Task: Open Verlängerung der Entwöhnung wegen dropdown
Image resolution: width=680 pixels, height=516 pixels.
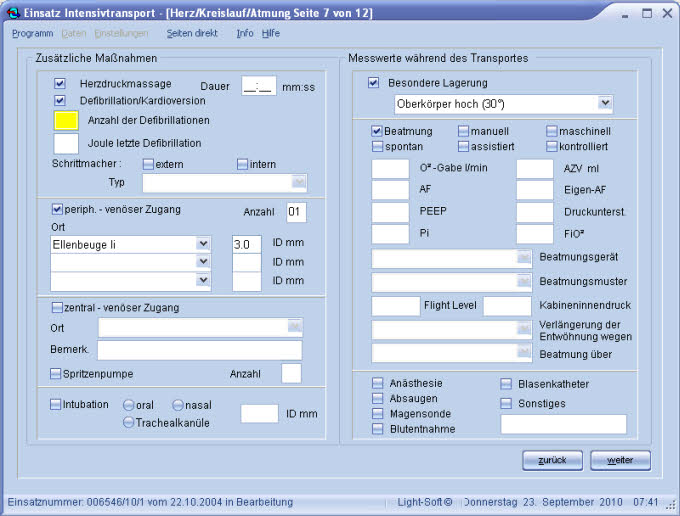Action: (524, 330)
